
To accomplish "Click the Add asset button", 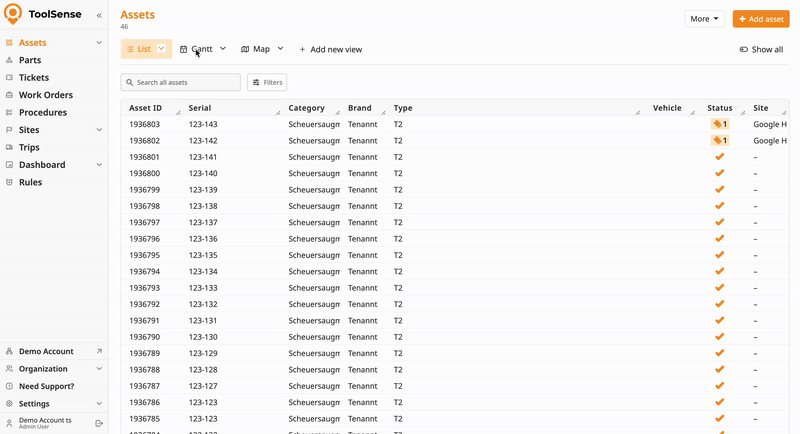I will (x=760, y=19).
